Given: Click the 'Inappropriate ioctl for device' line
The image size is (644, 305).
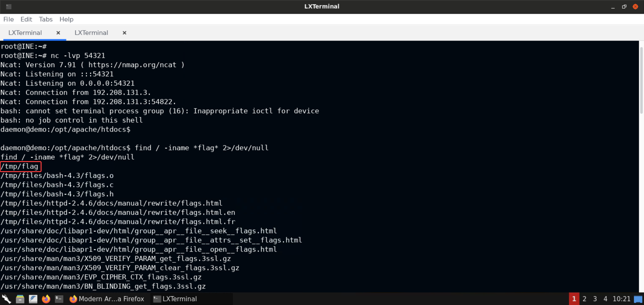Looking at the screenshot, I should pyautogui.click(x=160, y=111).
